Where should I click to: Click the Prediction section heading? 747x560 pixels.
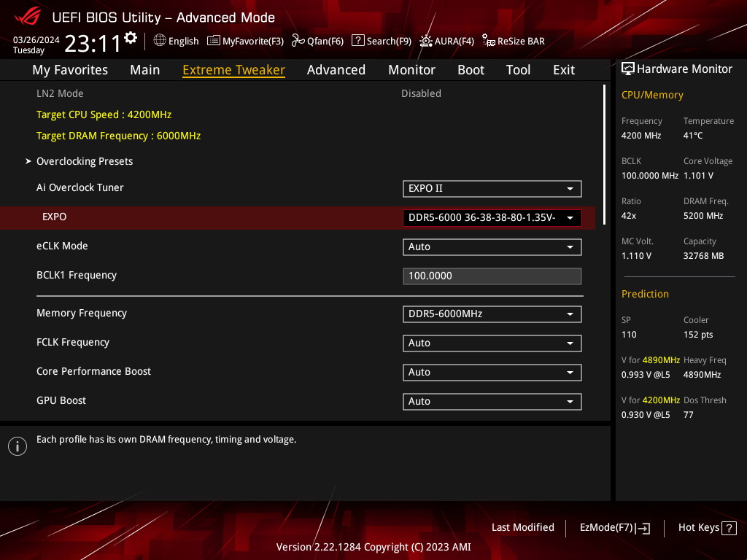point(645,294)
